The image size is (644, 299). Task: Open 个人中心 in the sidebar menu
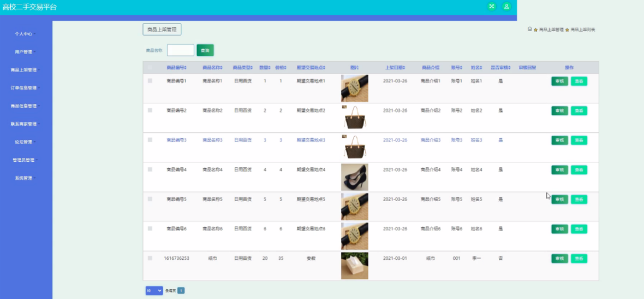[x=24, y=34]
